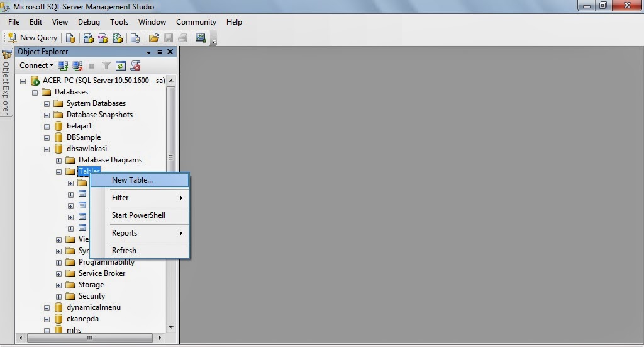
Task: Open the Window menu
Action: point(152,22)
